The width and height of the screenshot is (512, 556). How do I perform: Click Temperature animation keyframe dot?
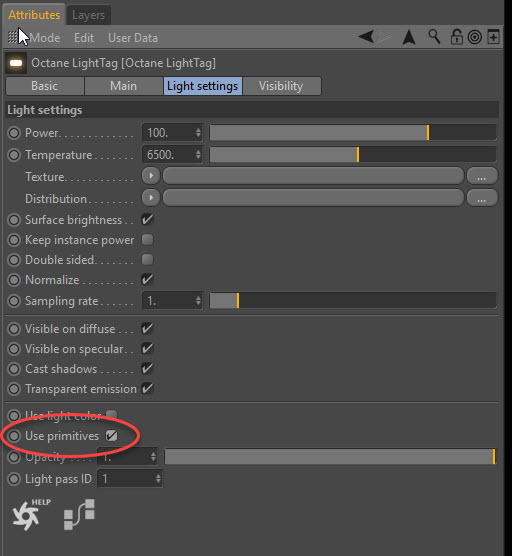(14, 155)
